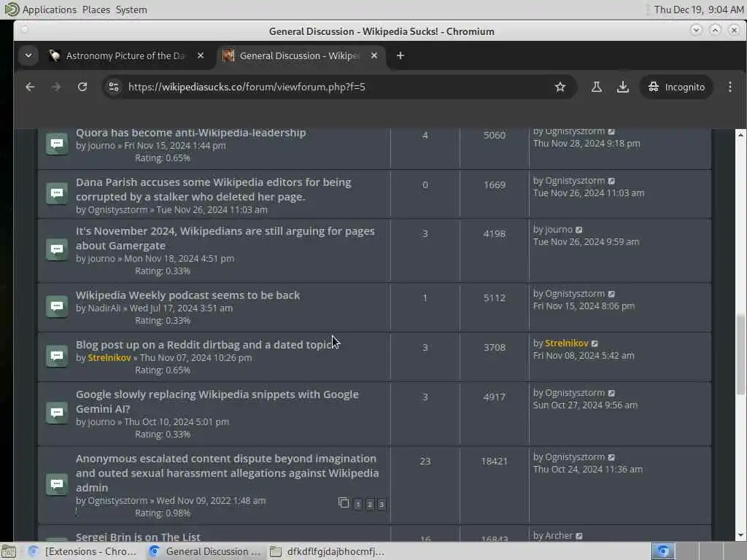Open Downloads icon in toolbar
This screenshot has width=747, height=560.
click(x=623, y=87)
